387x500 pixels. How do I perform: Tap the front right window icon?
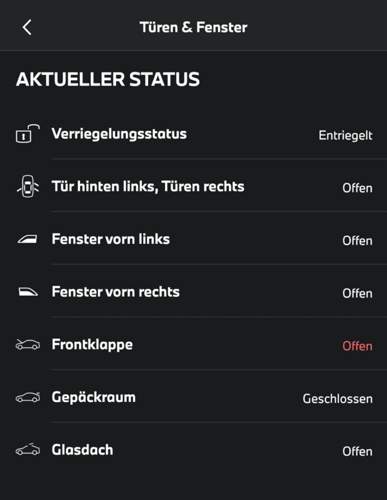(x=28, y=292)
